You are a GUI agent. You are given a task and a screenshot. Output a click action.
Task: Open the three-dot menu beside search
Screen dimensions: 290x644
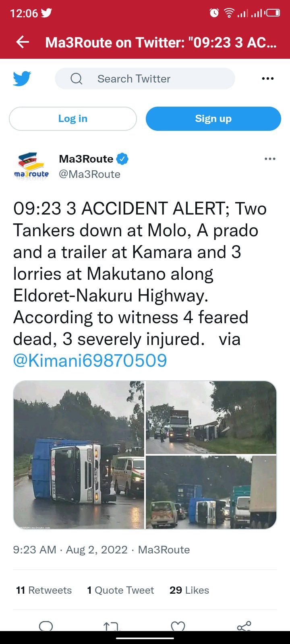[x=268, y=78]
